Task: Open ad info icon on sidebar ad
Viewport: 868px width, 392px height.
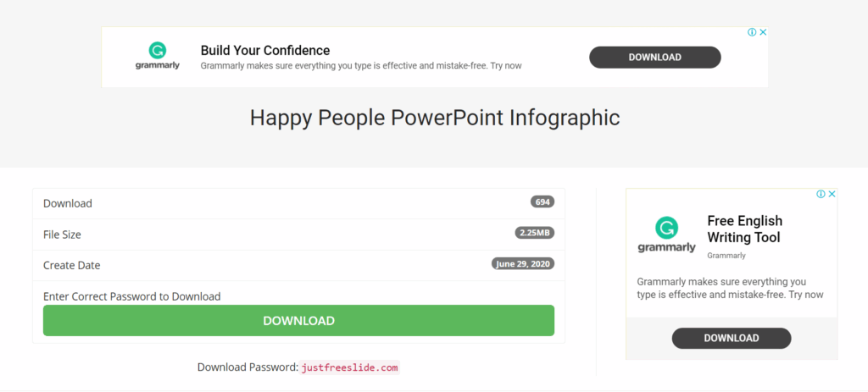Action: [821, 194]
